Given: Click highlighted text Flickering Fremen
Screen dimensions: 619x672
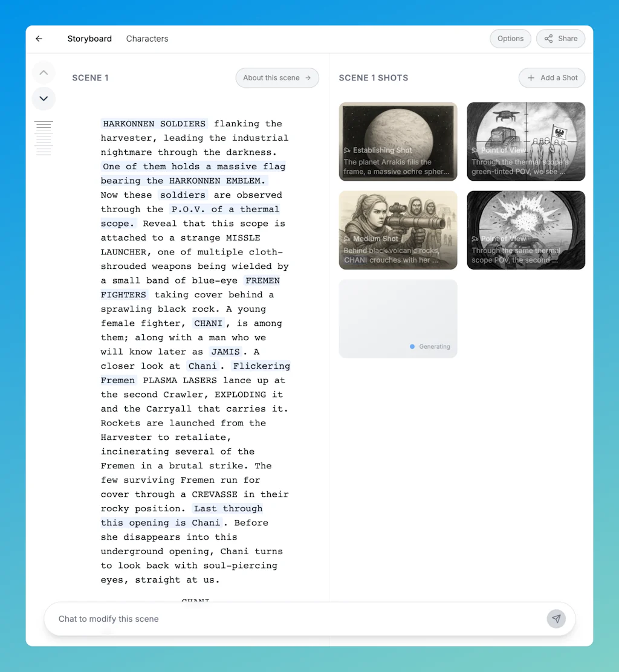Looking at the screenshot, I should (x=195, y=373).
